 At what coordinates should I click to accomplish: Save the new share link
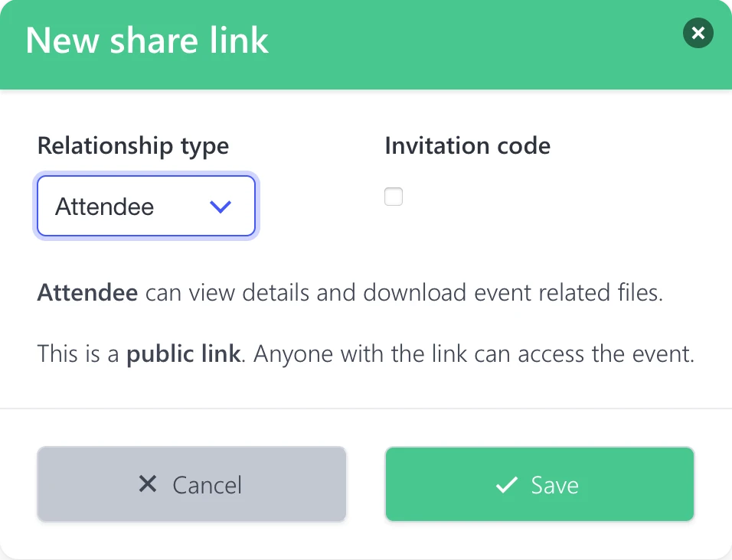[539, 484]
